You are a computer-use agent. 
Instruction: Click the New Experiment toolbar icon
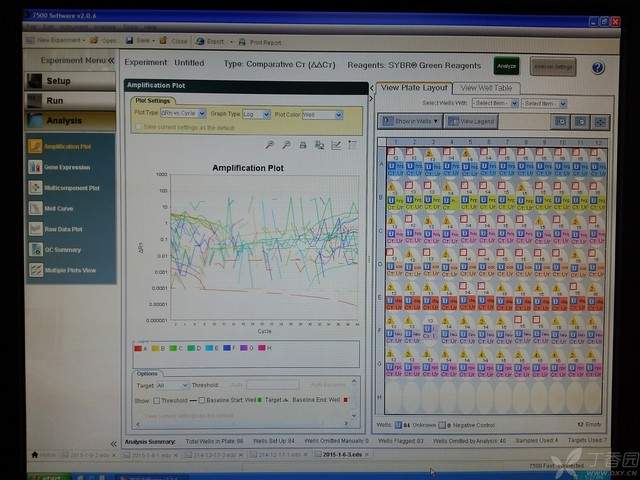(30, 40)
